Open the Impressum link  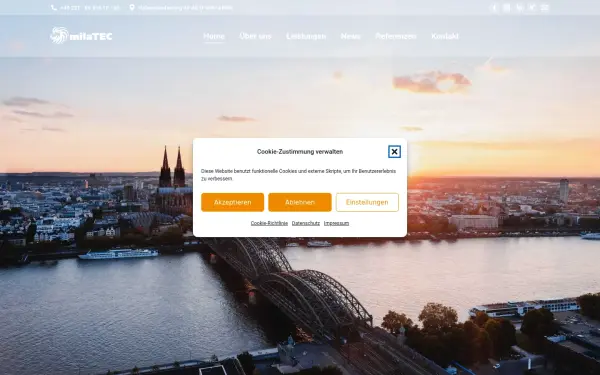pyautogui.click(x=336, y=223)
